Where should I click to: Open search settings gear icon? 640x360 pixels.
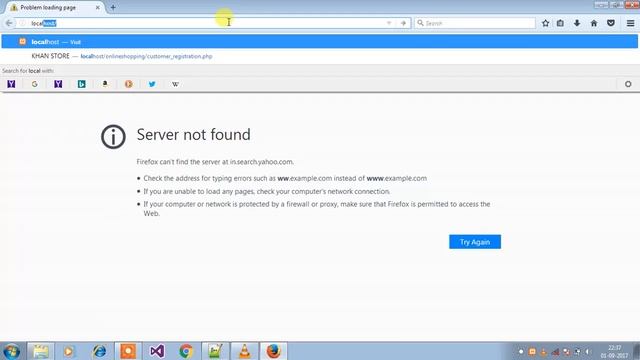628,84
